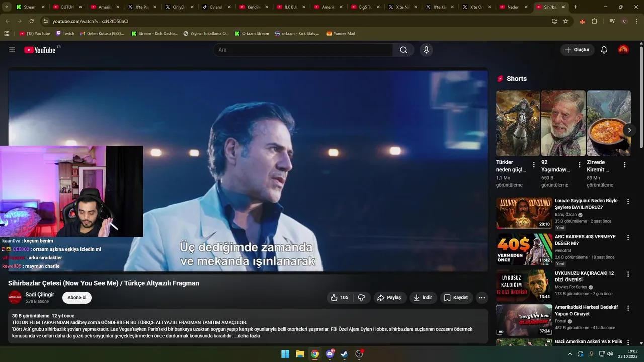Image resolution: width=644 pixels, height=362 pixels.
Task: Open options for Amerika'daki Herkesi Dedektif video
Action: [x=628, y=308]
